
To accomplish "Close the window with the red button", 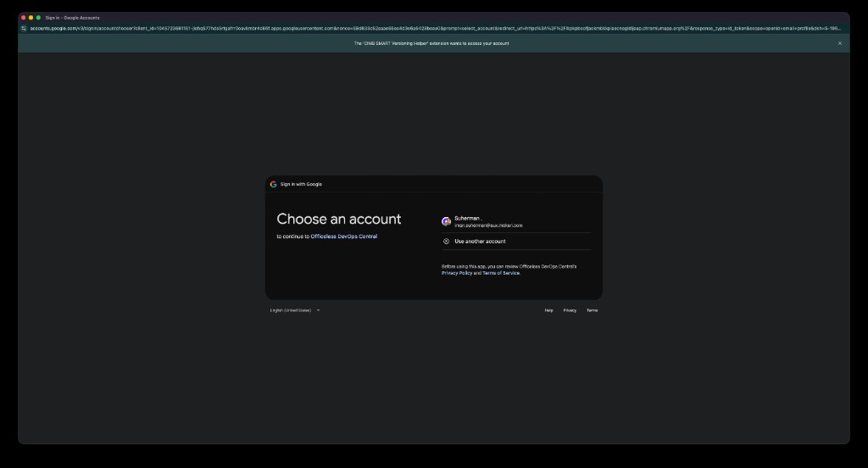I will click(23, 18).
